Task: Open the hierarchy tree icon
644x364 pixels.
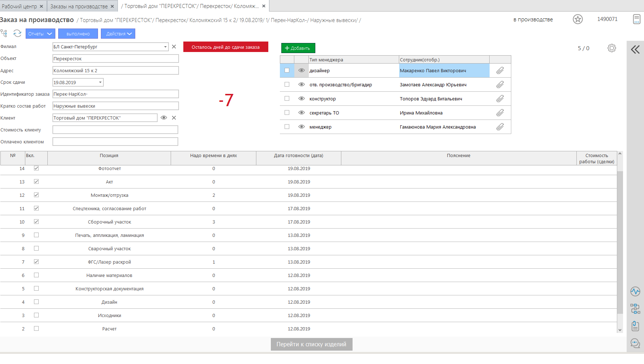Action: coord(4,34)
